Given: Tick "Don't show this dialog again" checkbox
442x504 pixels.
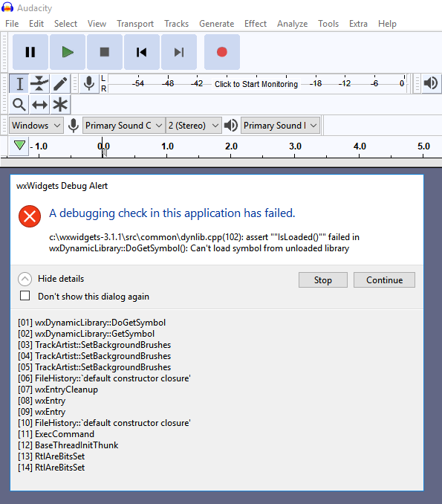Looking at the screenshot, I should point(25,295).
